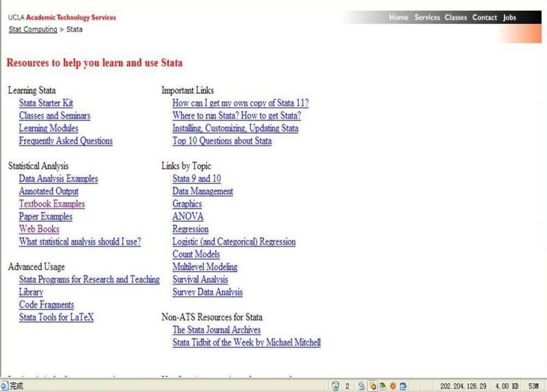Screen dimensions: 547x392
Task: Open The Stata Journal Archives link
Action: pos(216,330)
